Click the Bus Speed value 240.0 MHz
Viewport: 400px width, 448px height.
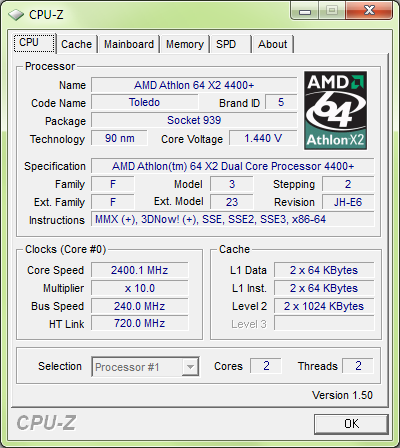140,306
